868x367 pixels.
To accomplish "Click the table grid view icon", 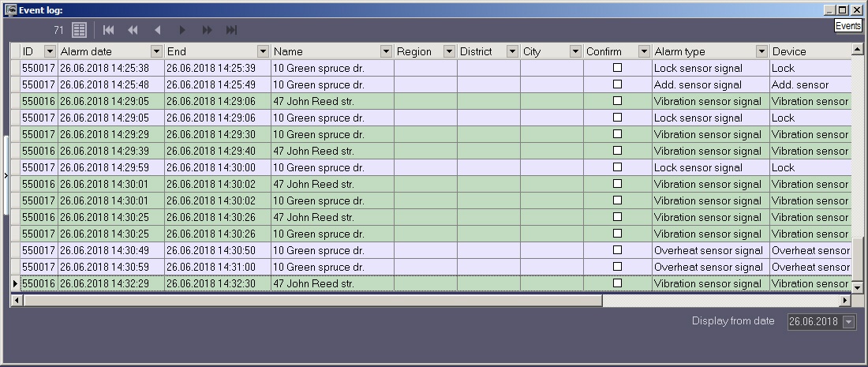I will tap(79, 30).
